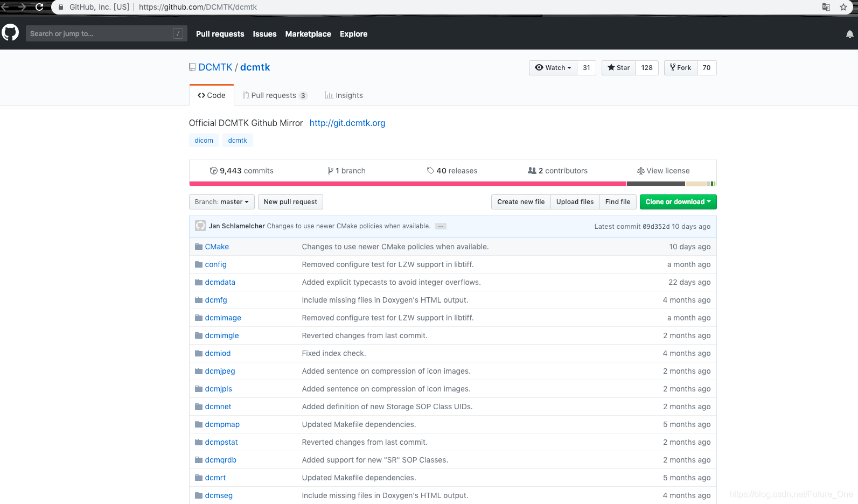View the 1 branch list
The image size is (858, 504).
point(346,171)
